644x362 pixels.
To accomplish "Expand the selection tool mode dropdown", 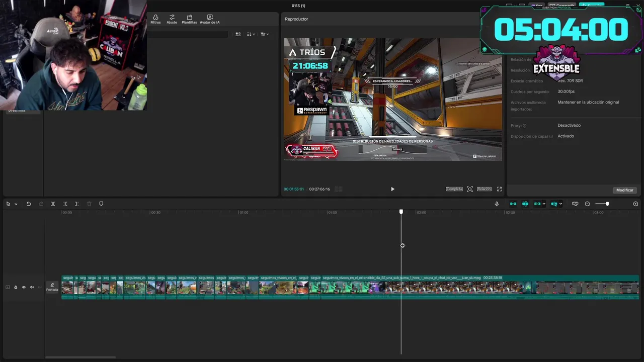I will tap(16, 204).
